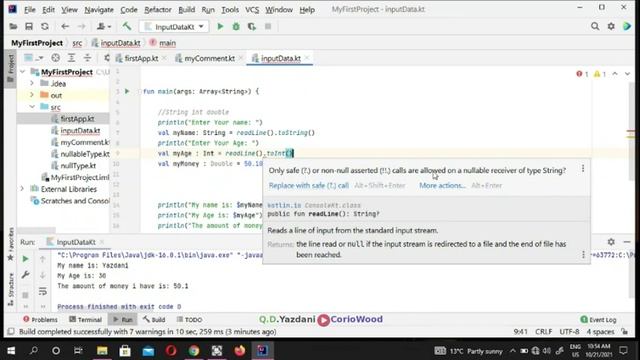The width and height of the screenshot is (640, 360).
Task: Click the Collapse All icon in Project panel
Action: 87,58
